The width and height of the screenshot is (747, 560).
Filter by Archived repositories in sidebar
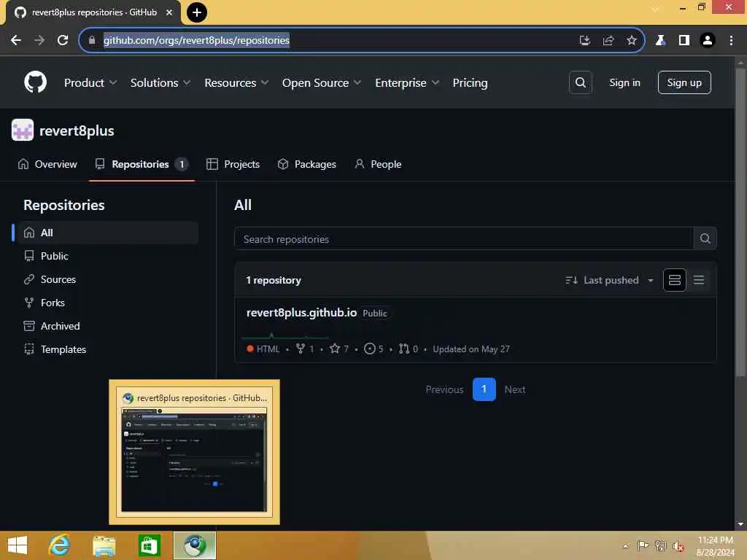tap(108, 326)
